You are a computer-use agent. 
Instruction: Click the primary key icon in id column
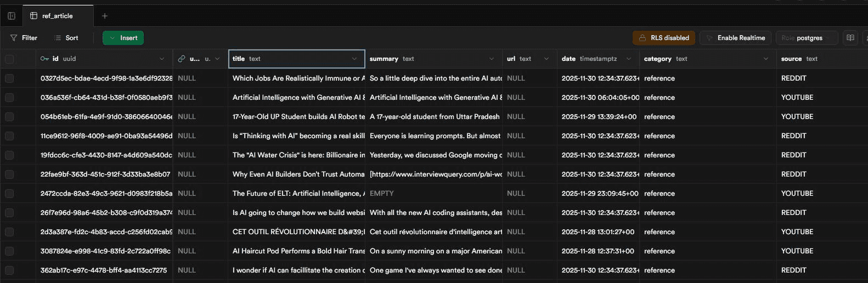(44, 59)
